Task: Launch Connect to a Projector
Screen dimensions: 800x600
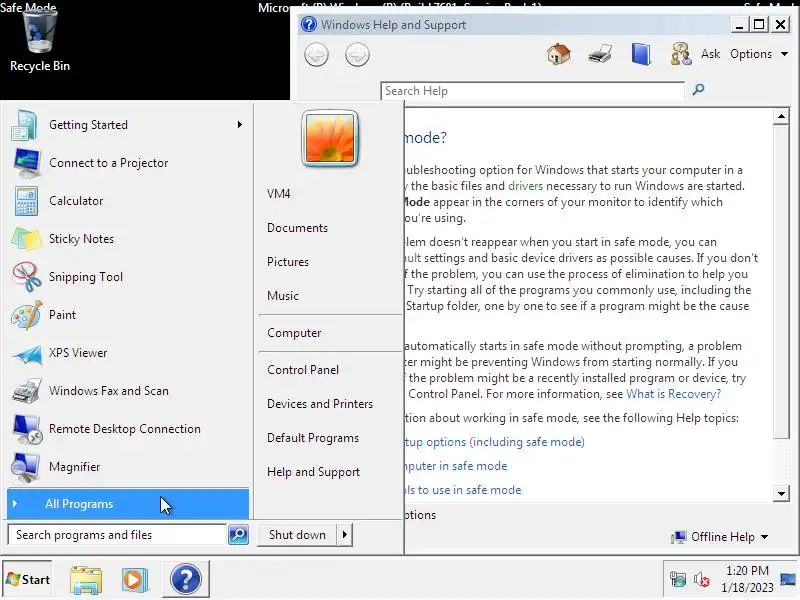Action: 128,163
